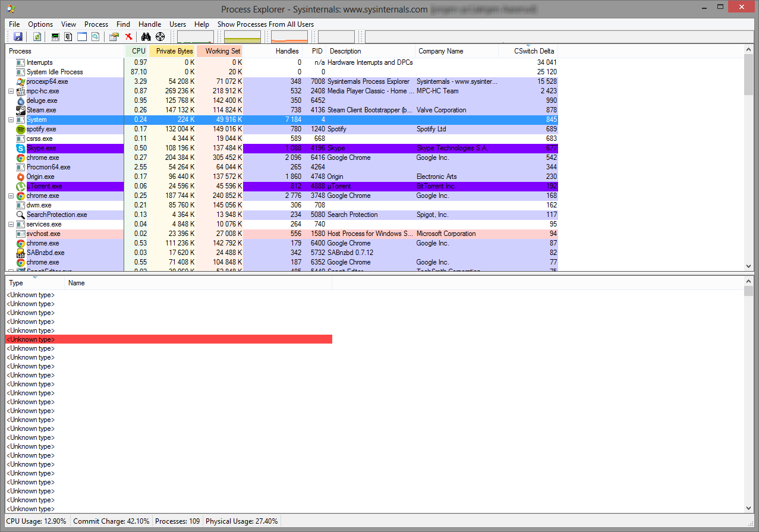Viewport: 759px width, 532px height.
Task: Sort lower pane by Name column header
Action: (x=199, y=283)
